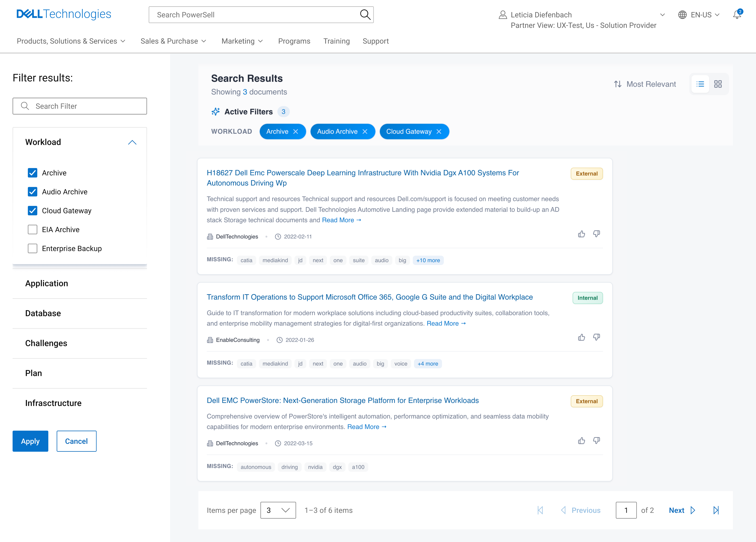Click the search magnifier icon in PowerSell bar
The width and height of the screenshot is (756, 542).
tap(365, 15)
